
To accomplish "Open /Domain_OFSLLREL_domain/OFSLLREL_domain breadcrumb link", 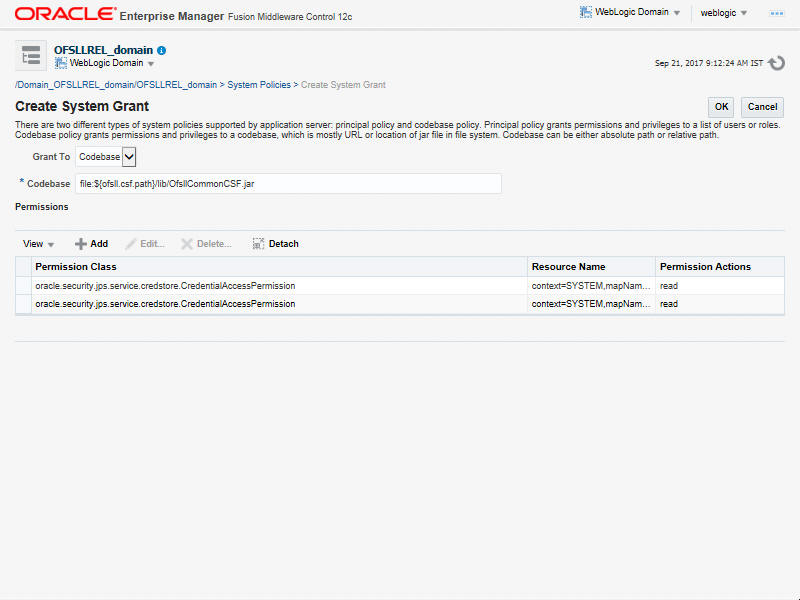I will (116, 85).
